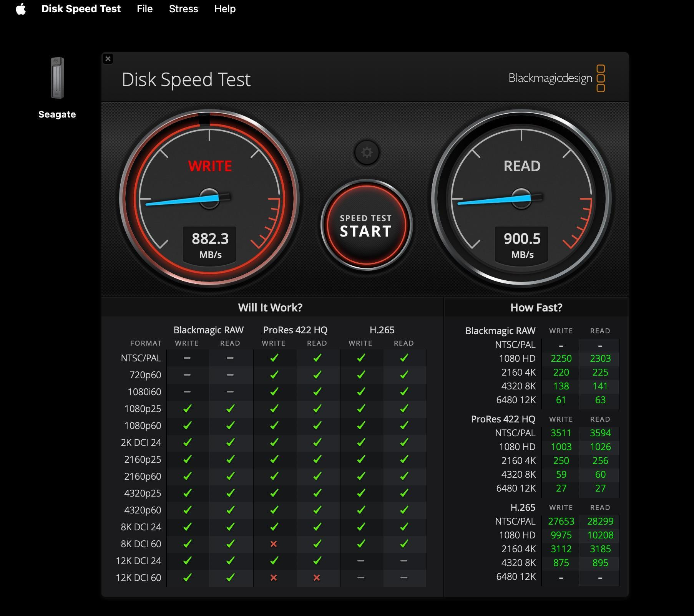Click Blackmagic RAW write checkmark for 2K DCI 24
Screen dimensions: 694x616
point(187,442)
